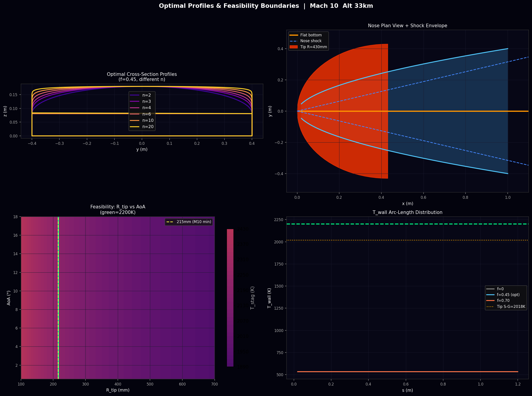The height and width of the screenshot is (396, 532).
Task: Click the green dashed 2200K limit line
Action: pyautogui.click(x=407, y=224)
